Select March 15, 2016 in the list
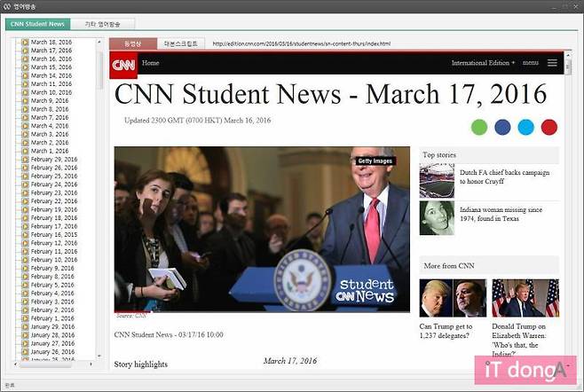 tap(51, 67)
